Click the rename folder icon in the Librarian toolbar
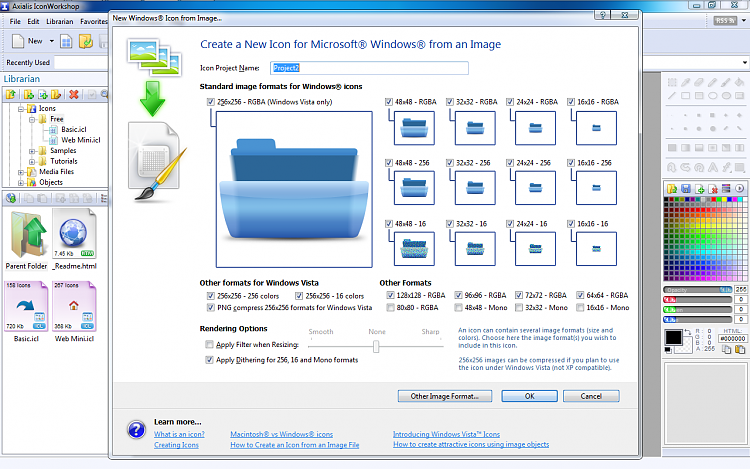The width and height of the screenshot is (750, 469). (56, 94)
